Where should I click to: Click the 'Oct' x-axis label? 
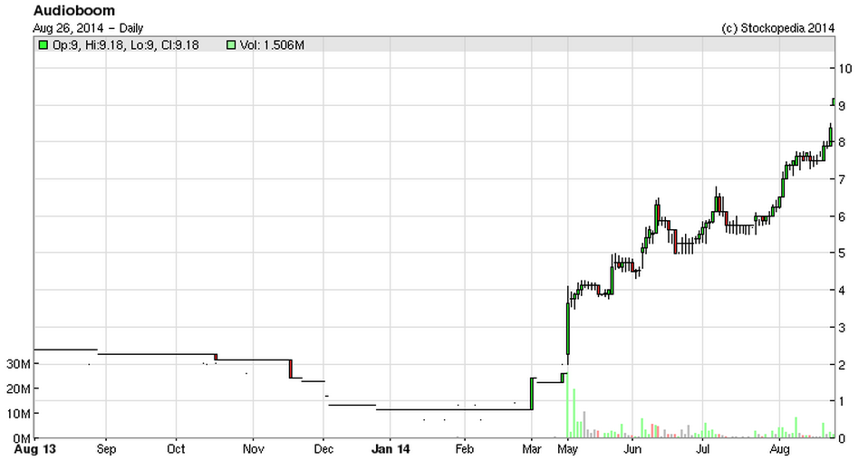click(176, 449)
